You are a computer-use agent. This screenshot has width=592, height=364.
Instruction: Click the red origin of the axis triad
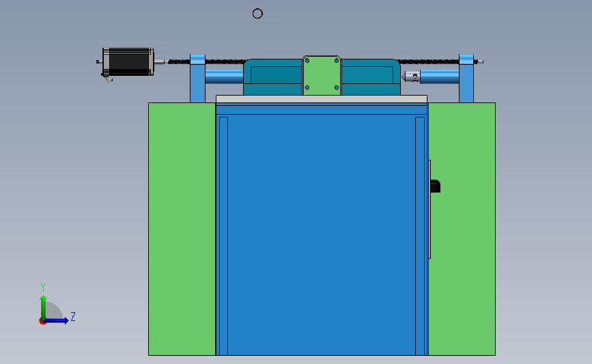click(x=42, y=322)
